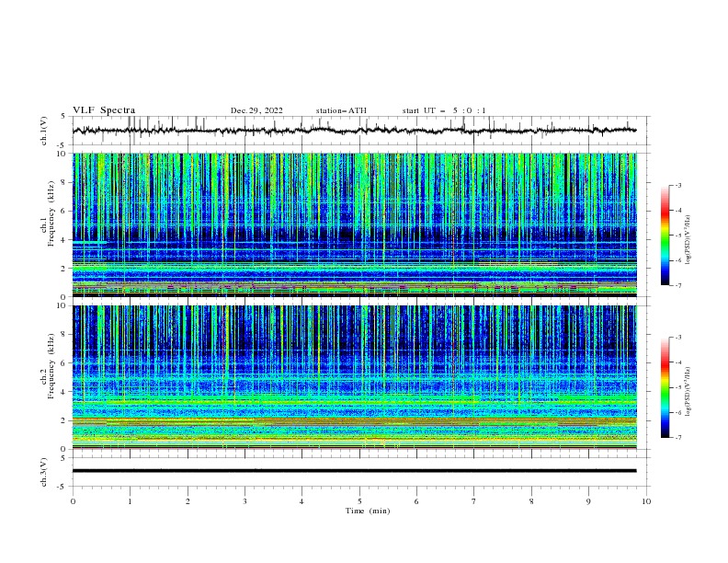
Task: Click the "8" kHz tick of ch.2 spectrogram
Action: pyautogui.click(x=63, y=335)
